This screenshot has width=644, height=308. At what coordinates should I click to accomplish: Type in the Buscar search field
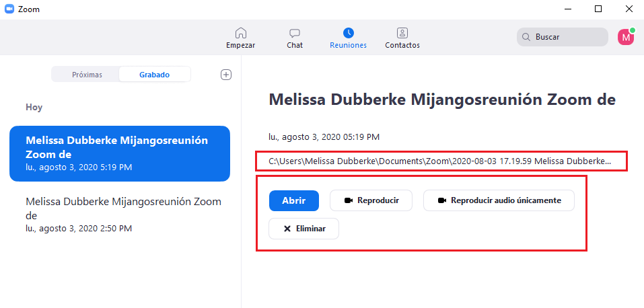pos(569,37)
